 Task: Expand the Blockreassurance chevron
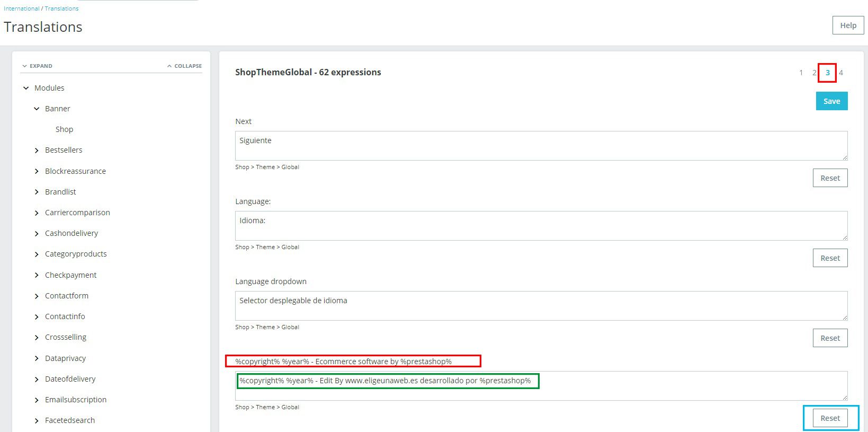tap(37, 171)
